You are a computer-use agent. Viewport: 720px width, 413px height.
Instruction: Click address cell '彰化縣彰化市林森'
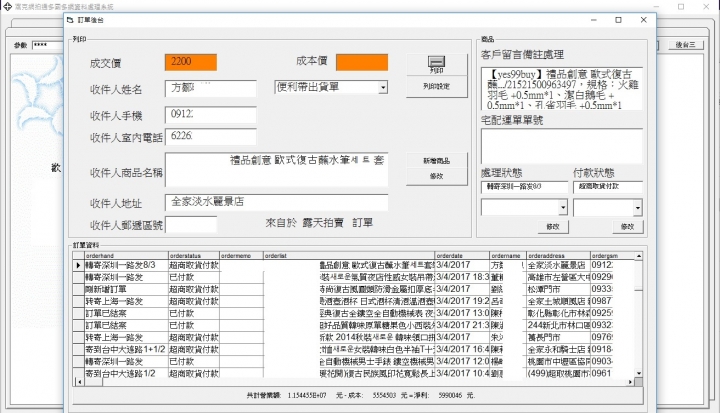[x=558, y=313]
